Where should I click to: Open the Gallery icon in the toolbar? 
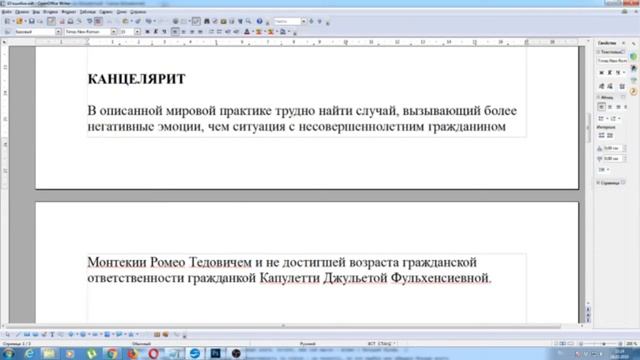point(223,21)
